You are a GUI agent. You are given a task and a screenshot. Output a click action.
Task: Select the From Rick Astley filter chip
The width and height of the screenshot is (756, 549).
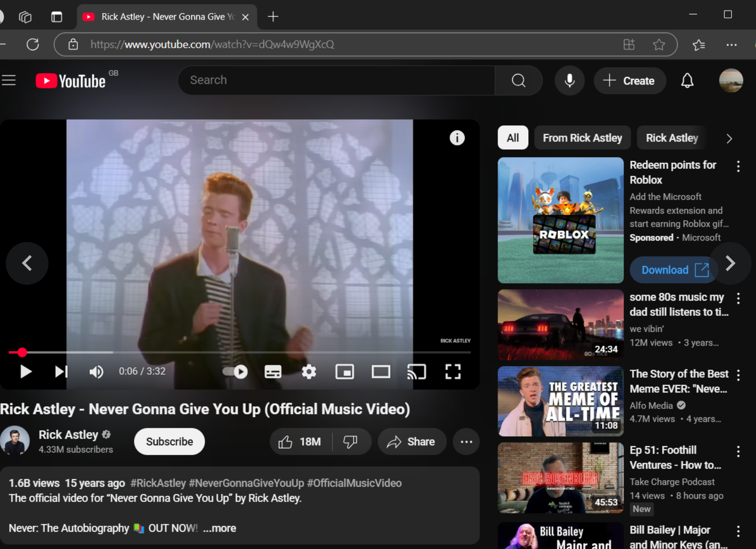pyautogui.click(x=582, y=138)
